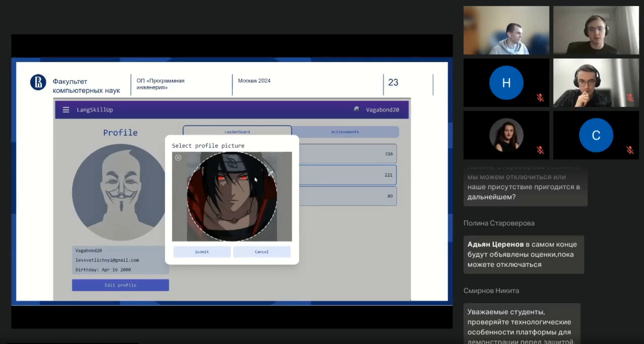Click the HSE university logo
644x344 pixels.
point(38,82)
